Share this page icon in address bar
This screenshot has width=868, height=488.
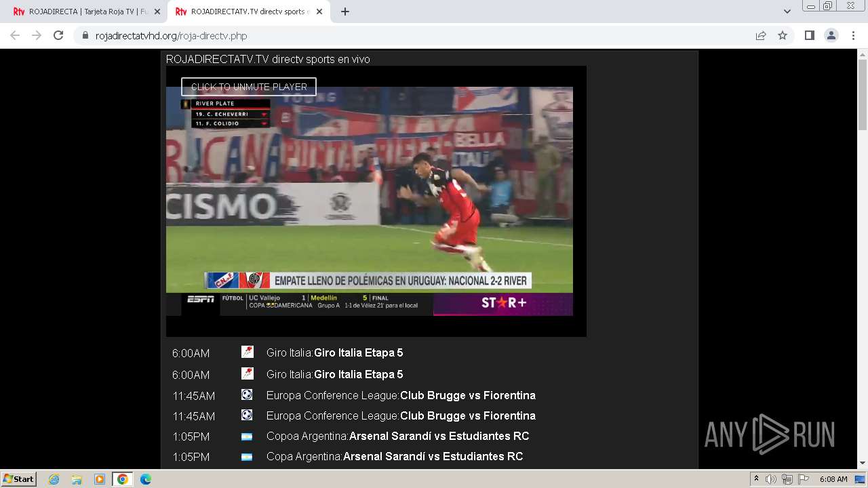coord(761,36)
